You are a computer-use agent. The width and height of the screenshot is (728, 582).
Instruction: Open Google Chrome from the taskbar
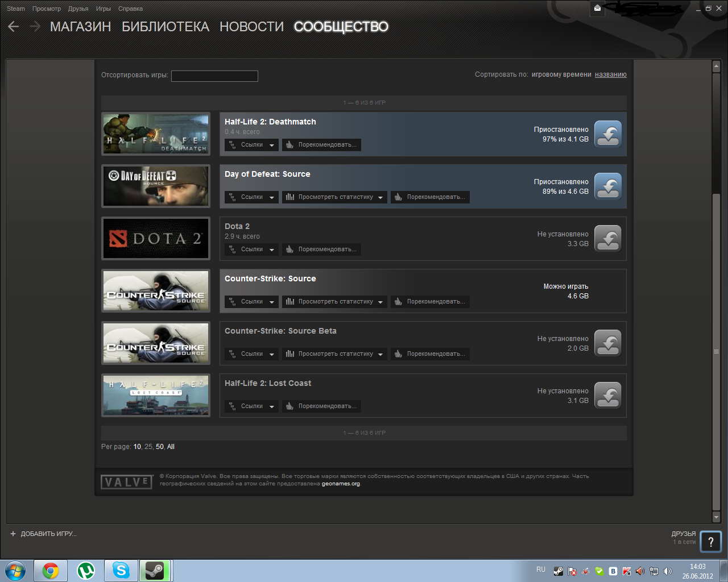click(x=51, y=570)
